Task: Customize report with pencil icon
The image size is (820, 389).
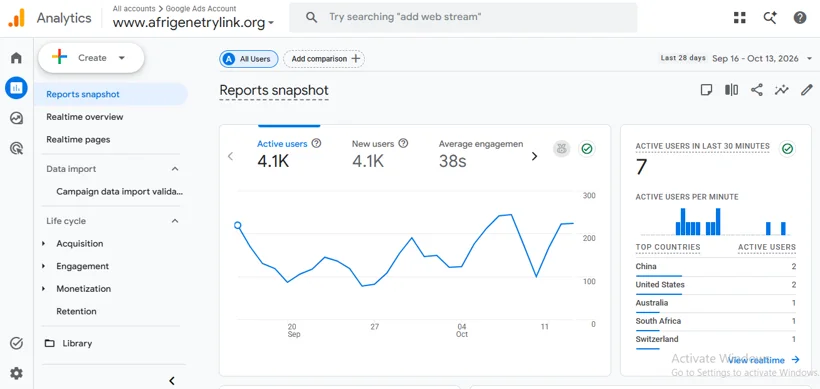Action: pyautogui.click(x=807, y=90)
